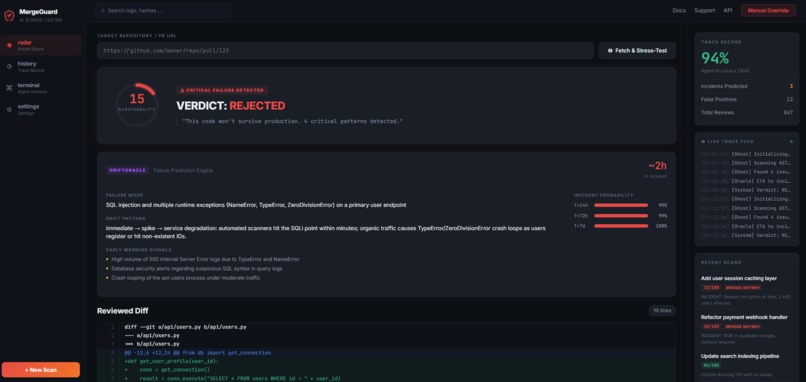Open the API link
The height and width of the screenshot is (382, 806).
(728, 10)
